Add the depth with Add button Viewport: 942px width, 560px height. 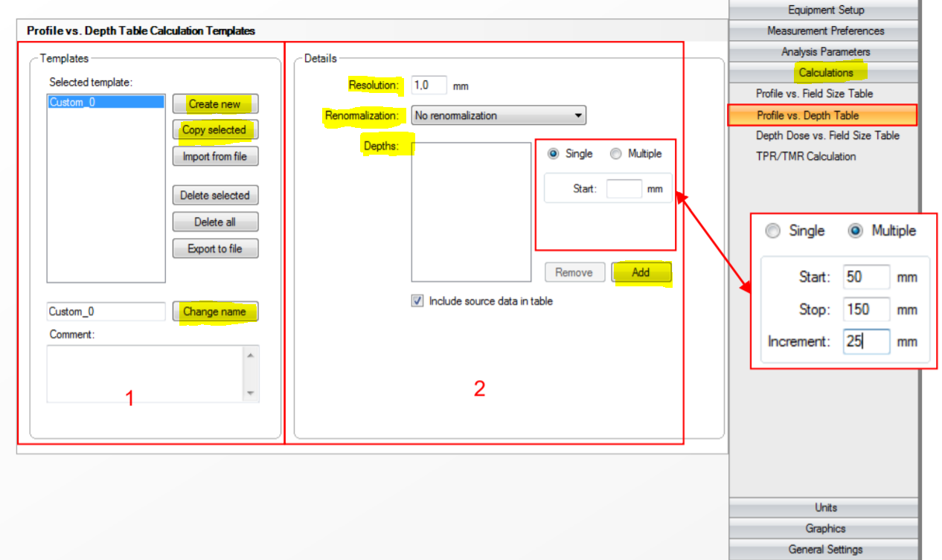(641, 273)
